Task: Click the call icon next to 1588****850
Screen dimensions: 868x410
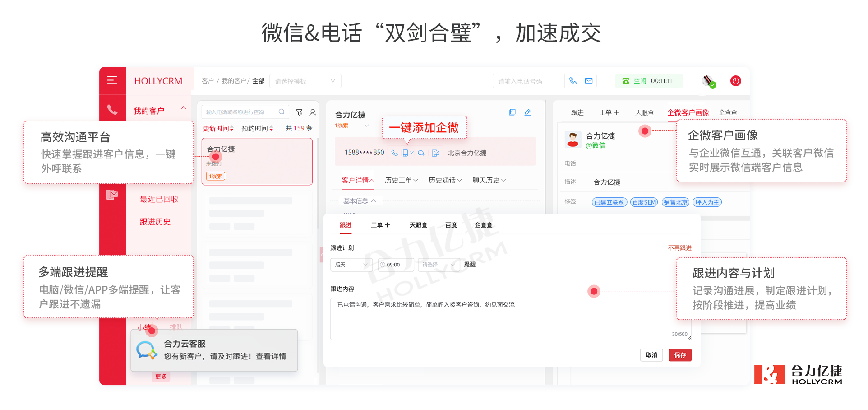Action: click(x=394, y=153)
